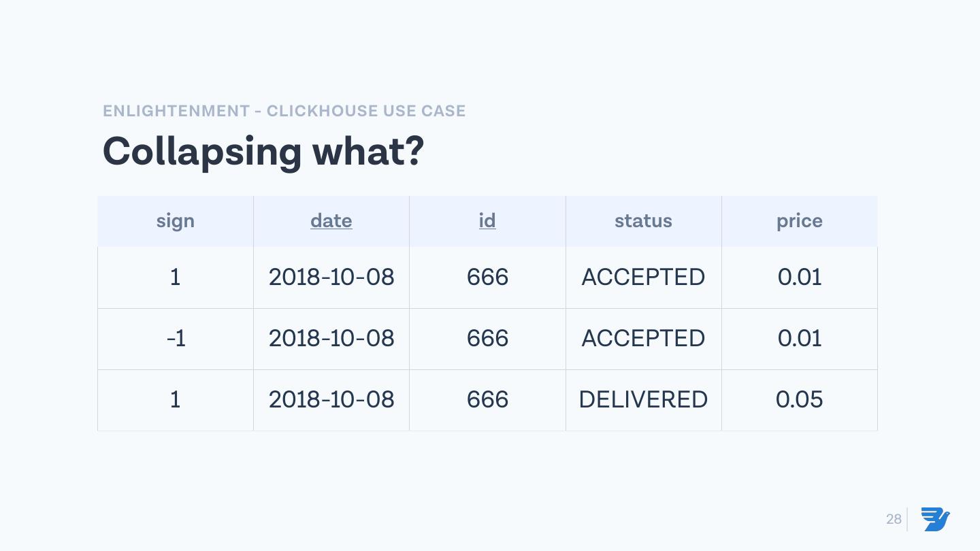Click the ACCEPTED cell in first row
Viewport: 980px width, 551px height.
pos(643,278)
